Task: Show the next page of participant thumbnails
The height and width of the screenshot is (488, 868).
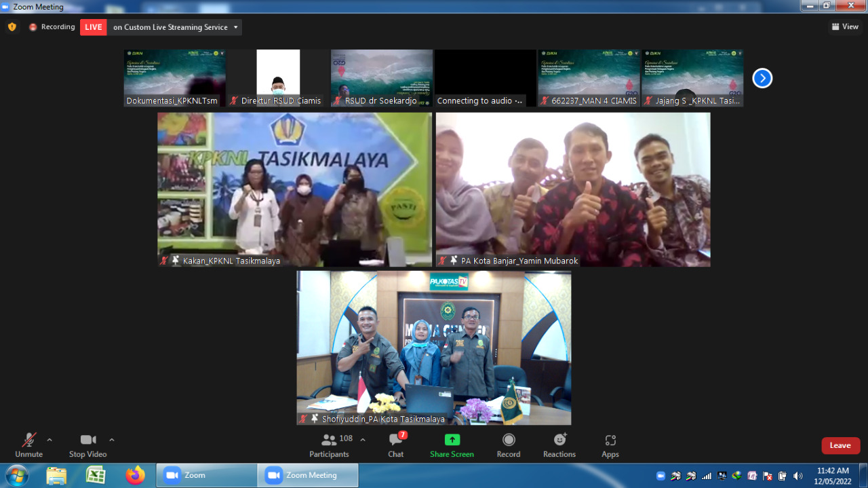Action: (x=762, y=78)
